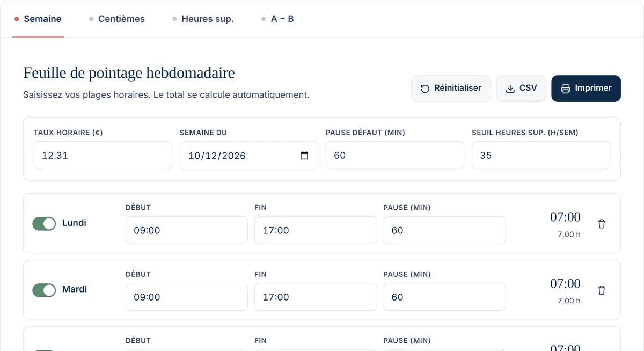This screenshot has width=644, height=351.
Task: Switch to the Semaine tab
Action: point(38,19)
